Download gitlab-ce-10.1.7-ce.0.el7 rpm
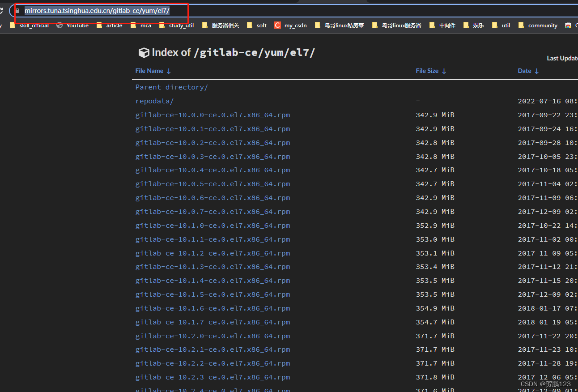This screenshot has height=392, width=578. (x=212, y=322)
